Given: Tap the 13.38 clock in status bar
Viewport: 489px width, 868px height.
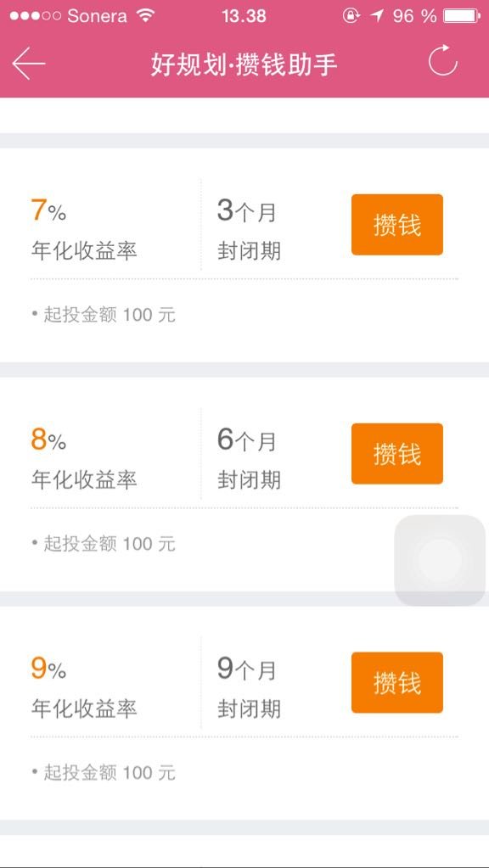Looking at the screenshot, I should point(244,15).
